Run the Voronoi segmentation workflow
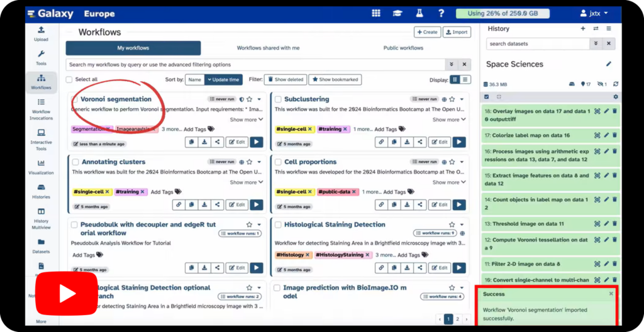The width and height of the screenshot is (644, 332). pos(256,142)
